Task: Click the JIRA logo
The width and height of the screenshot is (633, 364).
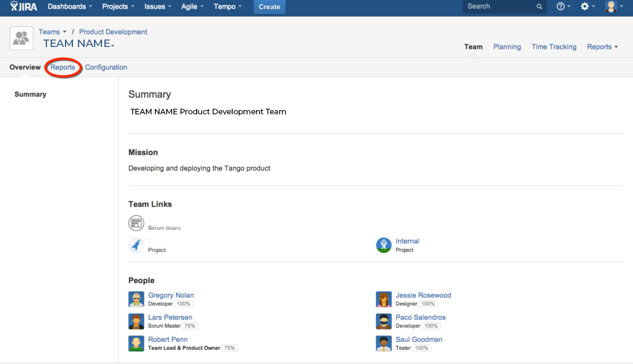Action: (23, 6)
